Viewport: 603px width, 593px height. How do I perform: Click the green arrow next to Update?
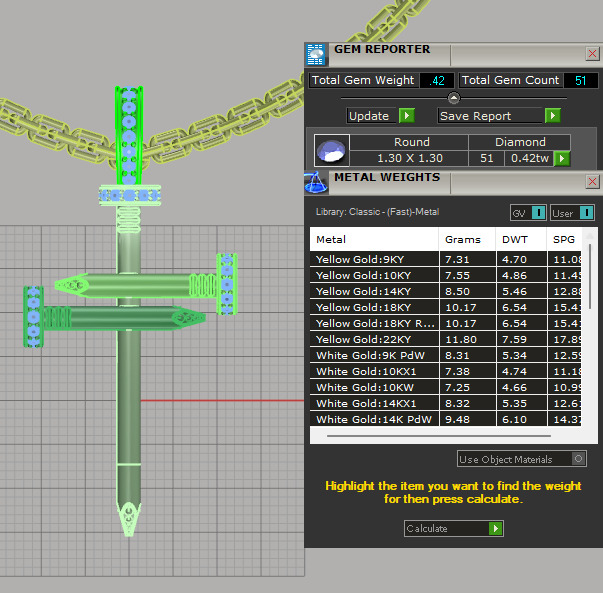pos(406,115)
